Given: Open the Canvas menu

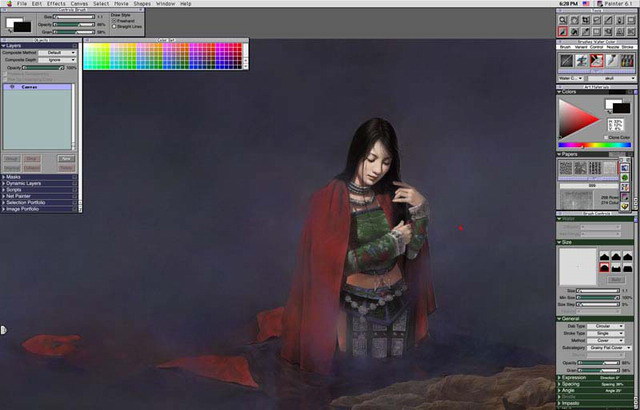Looking at the screenshot, I should (79, 3).
